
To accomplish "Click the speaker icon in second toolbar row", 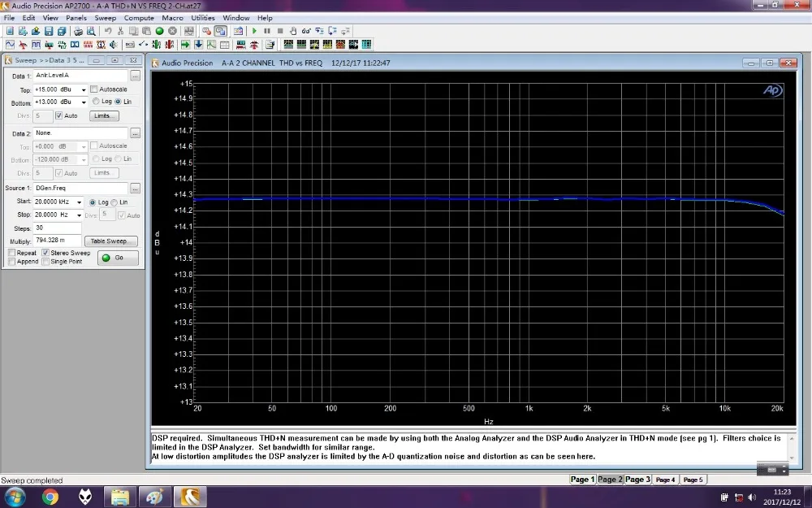I will [114, 44].
